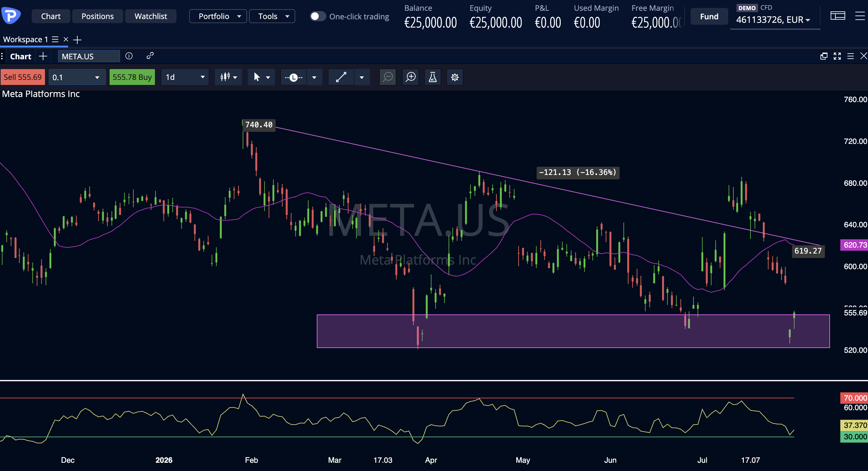Pop out the chart panel window
The image size is (868, 471).
pyautogui.click(x=824, y=56)
